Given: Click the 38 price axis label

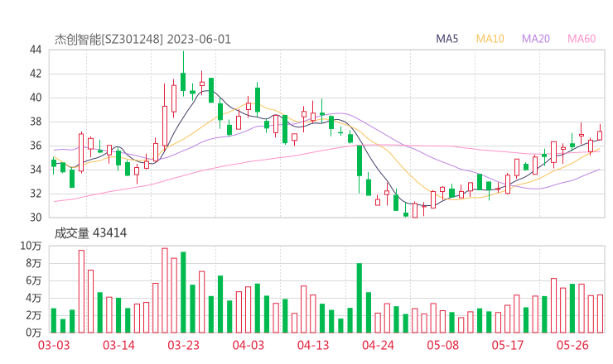Looking at the screenshot, I should click(x=36, y=122).
